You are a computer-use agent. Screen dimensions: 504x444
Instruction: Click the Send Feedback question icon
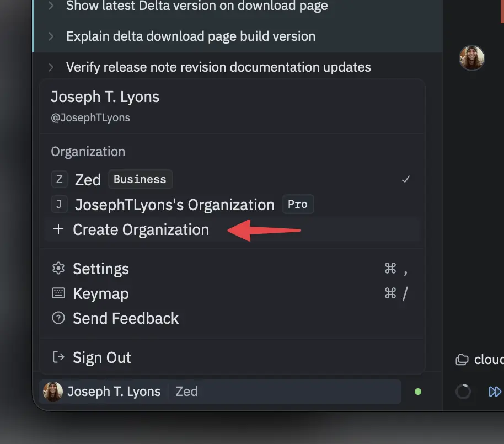58,318
